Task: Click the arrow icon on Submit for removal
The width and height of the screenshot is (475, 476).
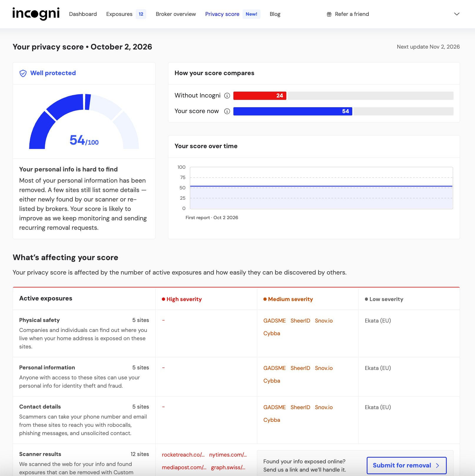Action: [437, 465]
